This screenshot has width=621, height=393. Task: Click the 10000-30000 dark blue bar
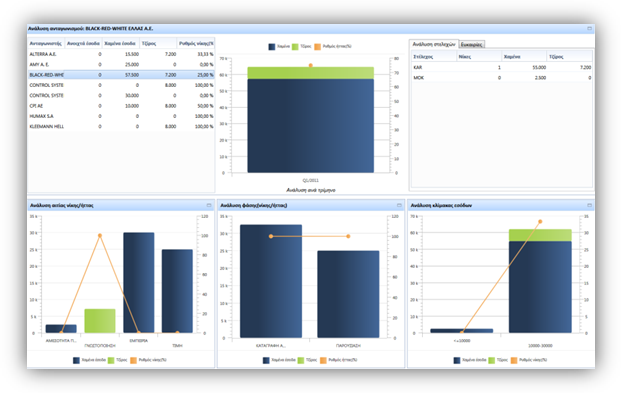tap(540, 287)
